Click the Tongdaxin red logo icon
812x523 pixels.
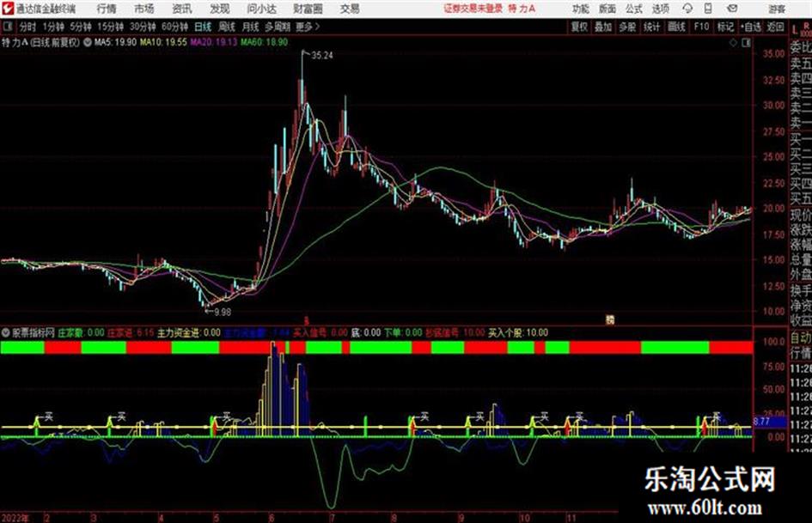[x=8, y=9]
